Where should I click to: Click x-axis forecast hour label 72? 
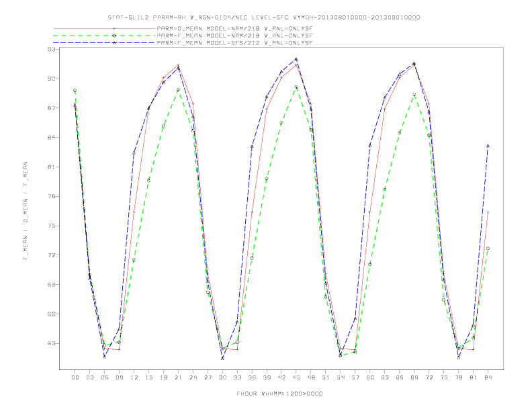(x=429, y=377)
